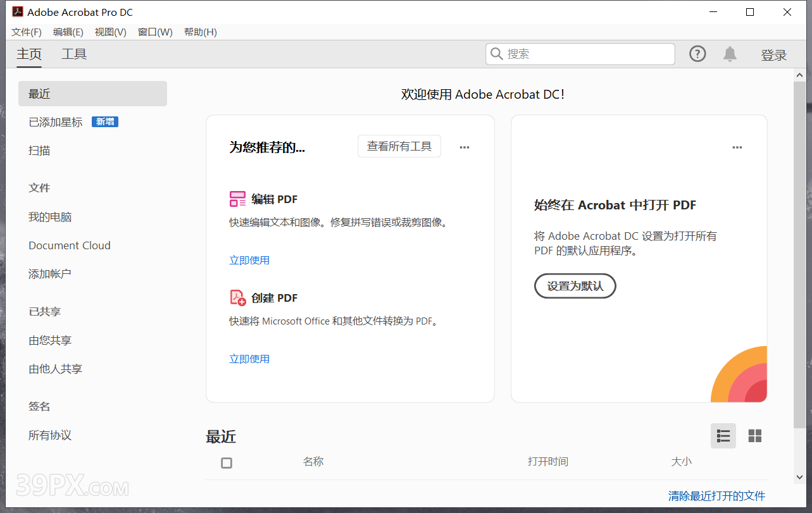Click the vertical scrollbar down arrow
The height and width of the screenshot is (513, 812).
point(800,477)
